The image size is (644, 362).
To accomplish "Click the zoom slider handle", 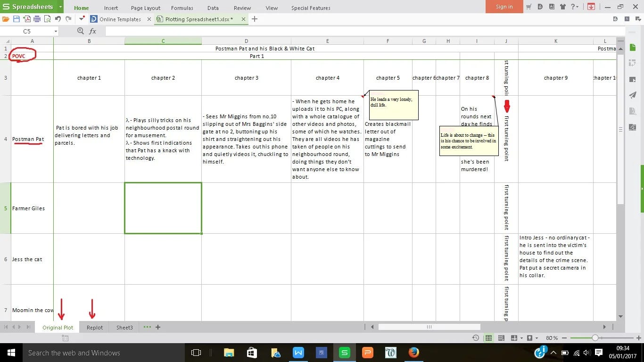I will point(595,338).
